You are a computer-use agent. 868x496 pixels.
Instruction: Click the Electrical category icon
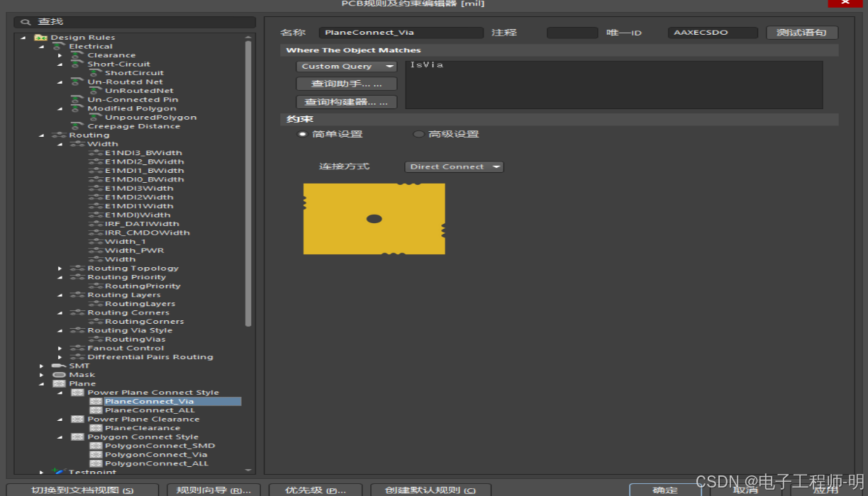tap(59, 46)
